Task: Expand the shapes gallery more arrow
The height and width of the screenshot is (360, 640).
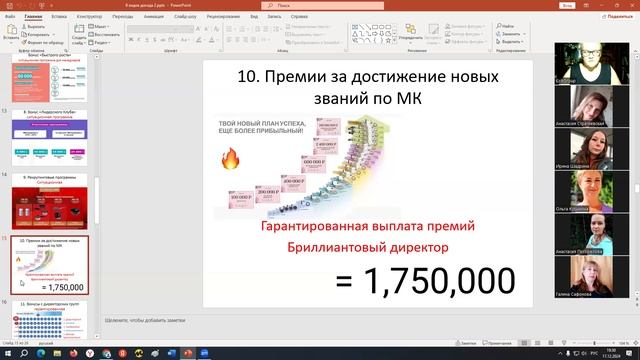Action: point(395,40)
